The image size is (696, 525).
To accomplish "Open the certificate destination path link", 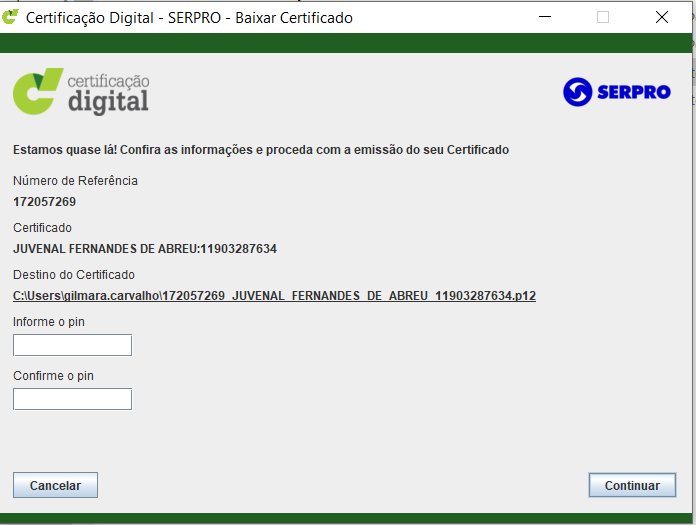I will [274, 296].
